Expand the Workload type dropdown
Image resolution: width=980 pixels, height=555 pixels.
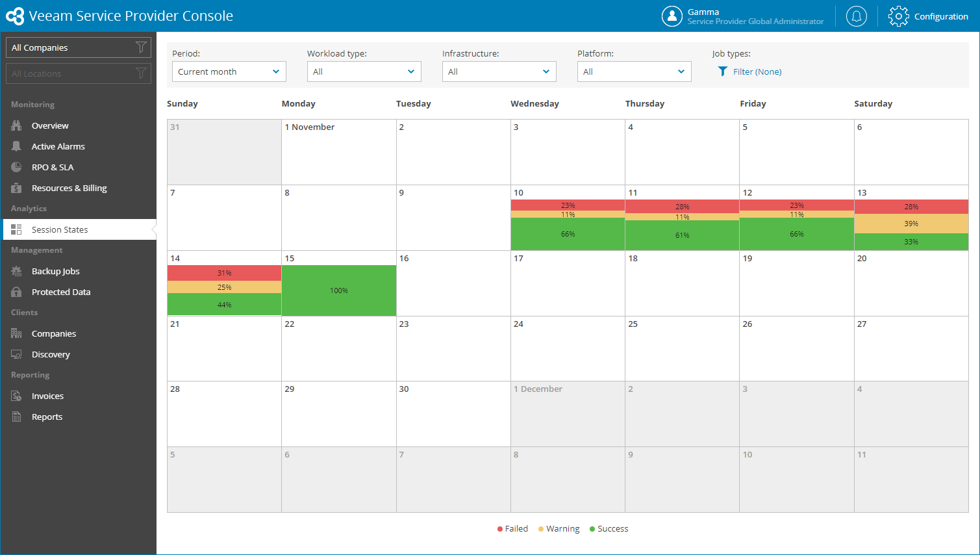click(364, 71)
